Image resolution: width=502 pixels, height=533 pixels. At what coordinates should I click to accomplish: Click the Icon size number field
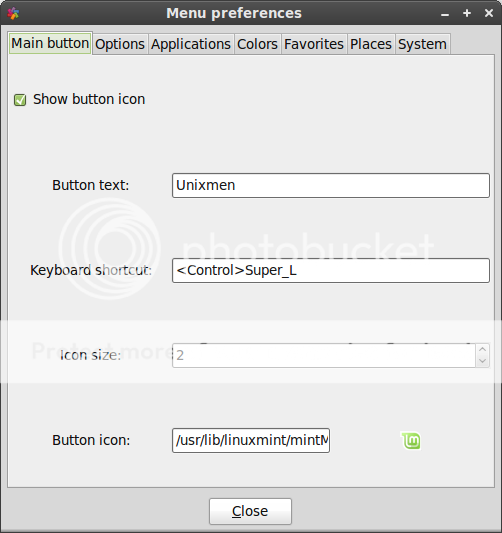[324, 356]
